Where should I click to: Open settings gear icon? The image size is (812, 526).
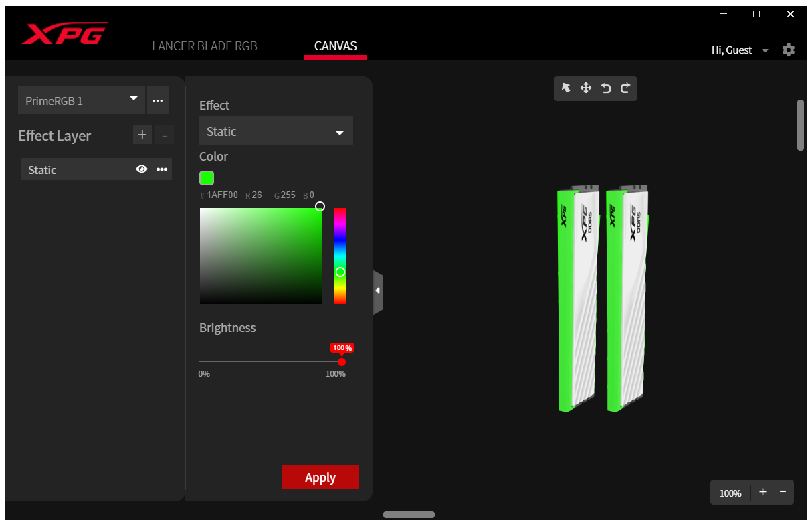[789, 50]
